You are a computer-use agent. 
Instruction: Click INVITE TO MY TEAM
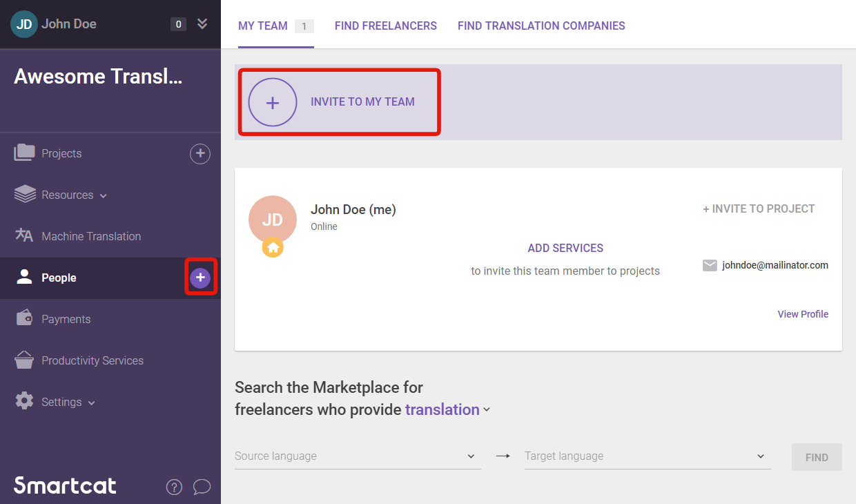pyautogui.click(x=339, y=101)
